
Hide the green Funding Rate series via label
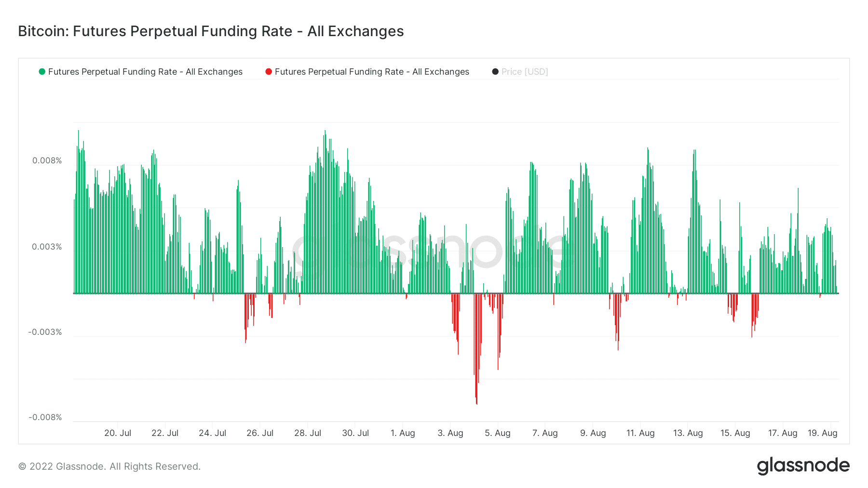click(145, 72)
